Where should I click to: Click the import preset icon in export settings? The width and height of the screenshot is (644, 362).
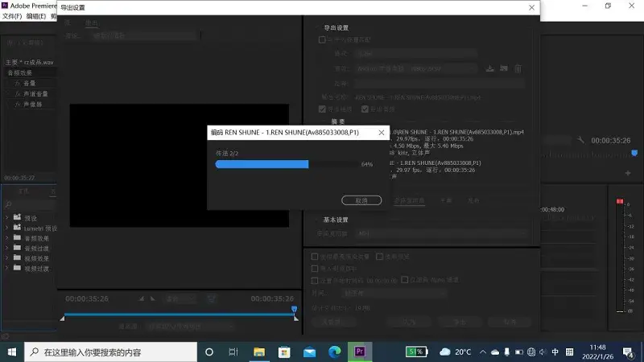coord(504,68)
